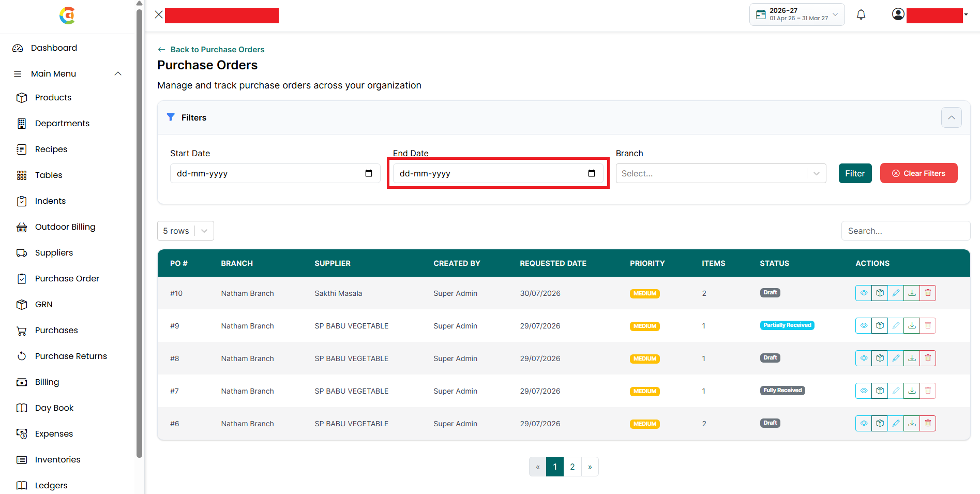
Task: Delete purchase order #10 trash icon
Action: (928, 293)
